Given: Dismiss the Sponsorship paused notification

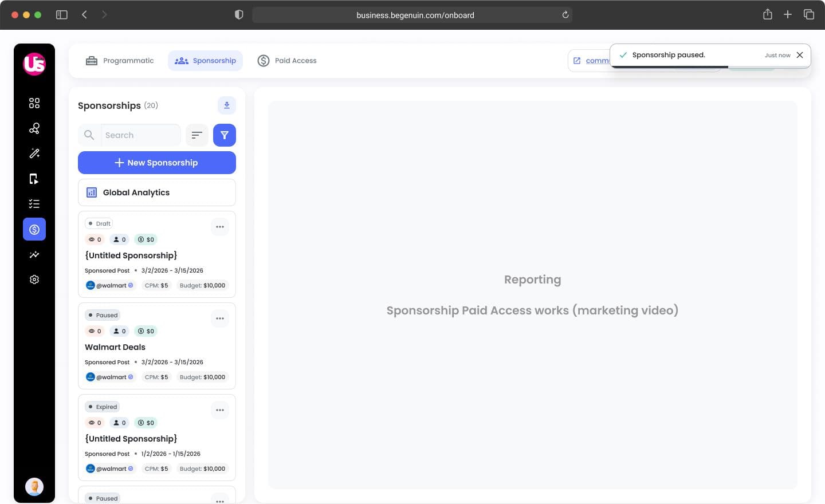Looking at the screenshot, I should tap(800, 55).
